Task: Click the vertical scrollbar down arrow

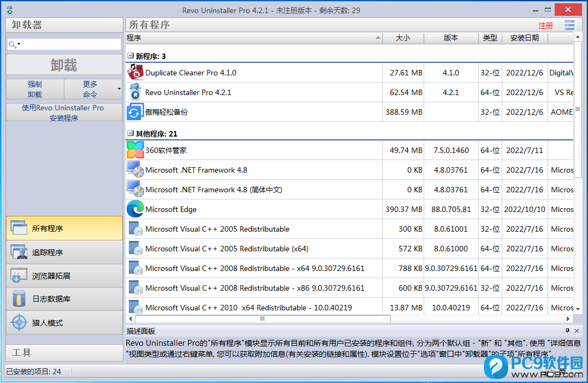Action: pyautogui.click(x=578, y=309)
